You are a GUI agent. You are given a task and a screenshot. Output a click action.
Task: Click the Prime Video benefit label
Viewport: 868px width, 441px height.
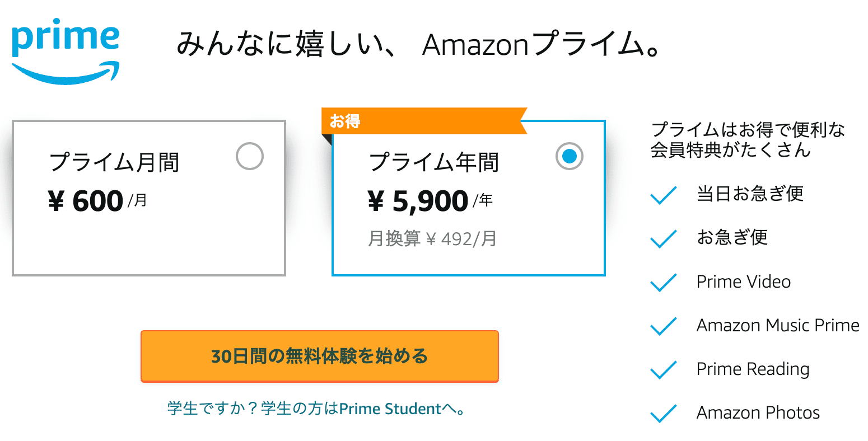tap(743, 282)
